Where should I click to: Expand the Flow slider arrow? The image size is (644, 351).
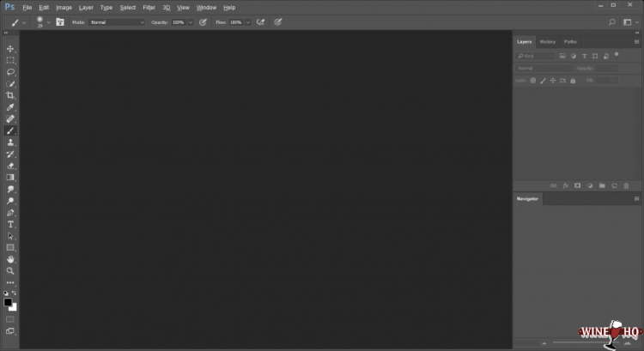(x=247, y=22)
